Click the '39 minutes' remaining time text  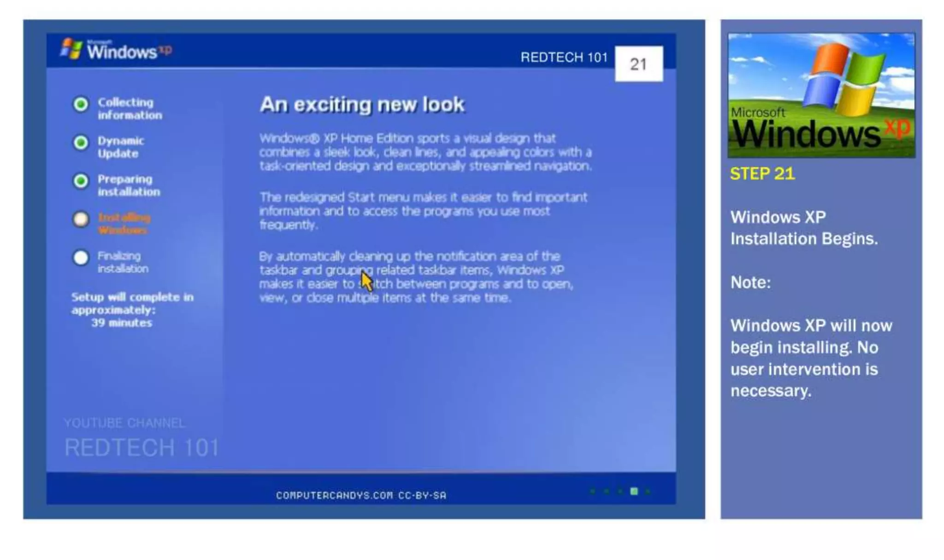(122, 323)
